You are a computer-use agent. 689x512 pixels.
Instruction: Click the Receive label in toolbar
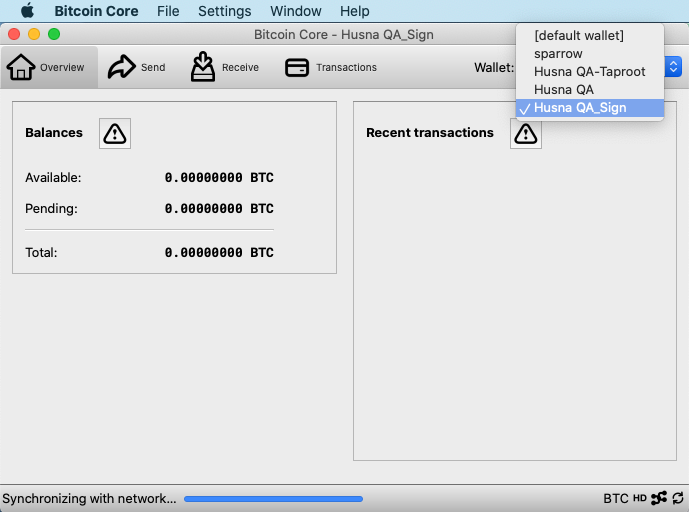point(240,67)
